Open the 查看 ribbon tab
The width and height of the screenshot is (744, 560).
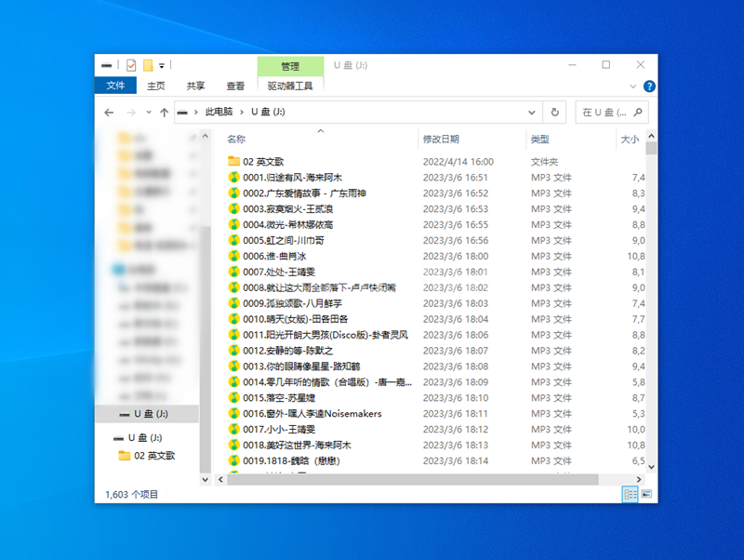[235, 86]
